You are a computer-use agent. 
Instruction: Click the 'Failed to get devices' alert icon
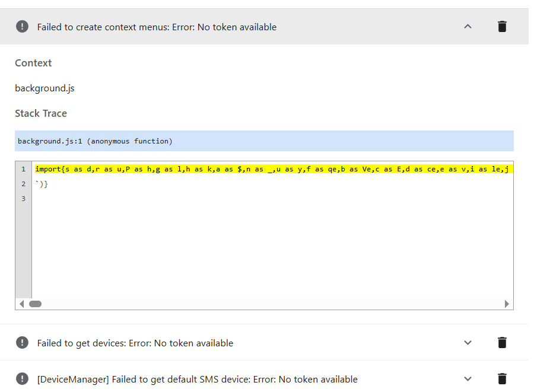pos(22,343)
